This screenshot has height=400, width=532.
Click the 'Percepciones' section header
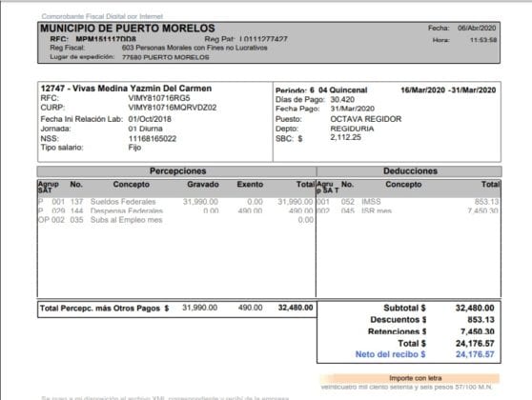177,171
